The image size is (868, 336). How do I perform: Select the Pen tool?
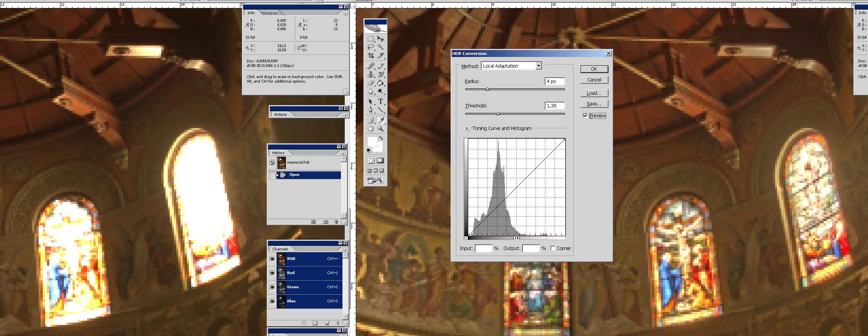tap(371, 110)
